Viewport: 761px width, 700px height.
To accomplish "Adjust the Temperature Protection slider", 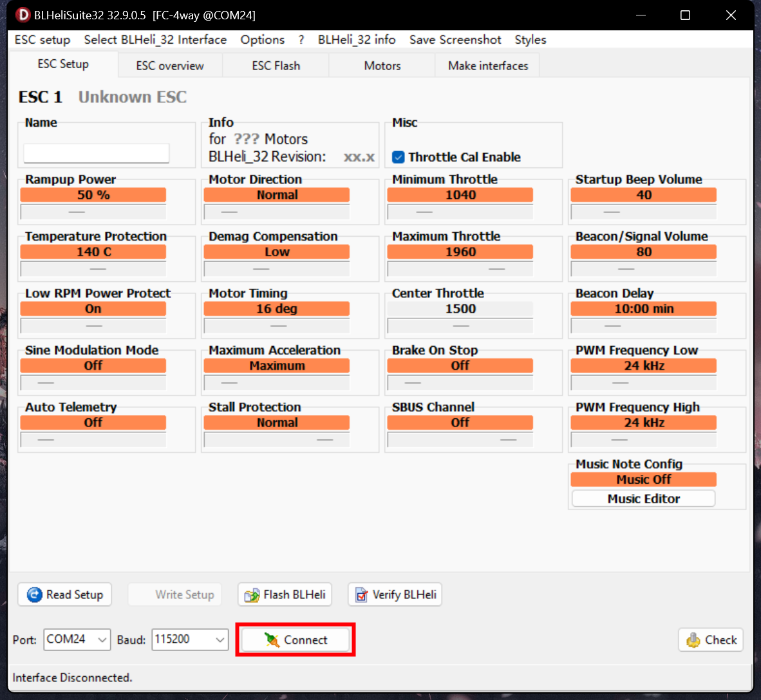I will click(93, 269).
